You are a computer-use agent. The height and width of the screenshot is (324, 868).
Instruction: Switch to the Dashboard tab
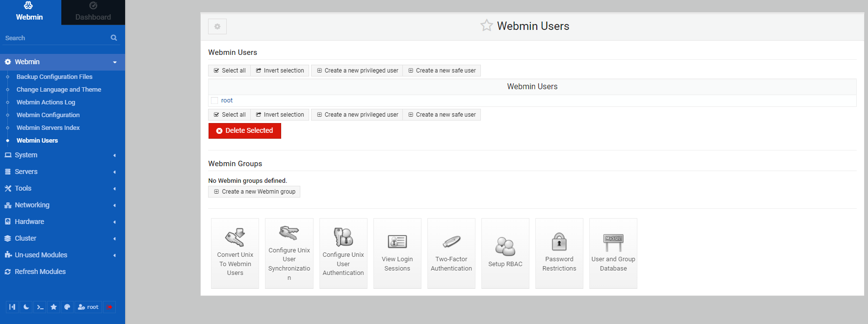pyautogui.click(x=93, y=12)
